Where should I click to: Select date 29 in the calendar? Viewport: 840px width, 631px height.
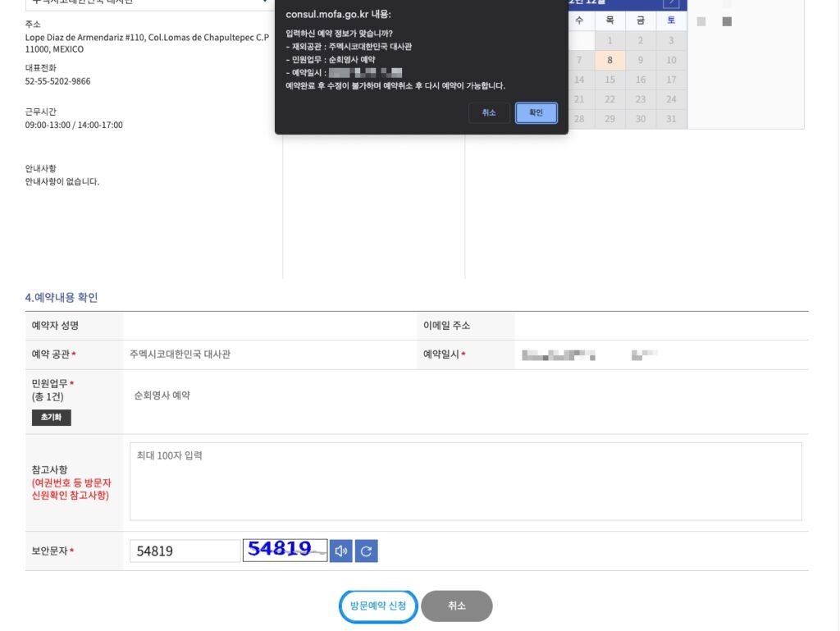click(x=609, y=119)
